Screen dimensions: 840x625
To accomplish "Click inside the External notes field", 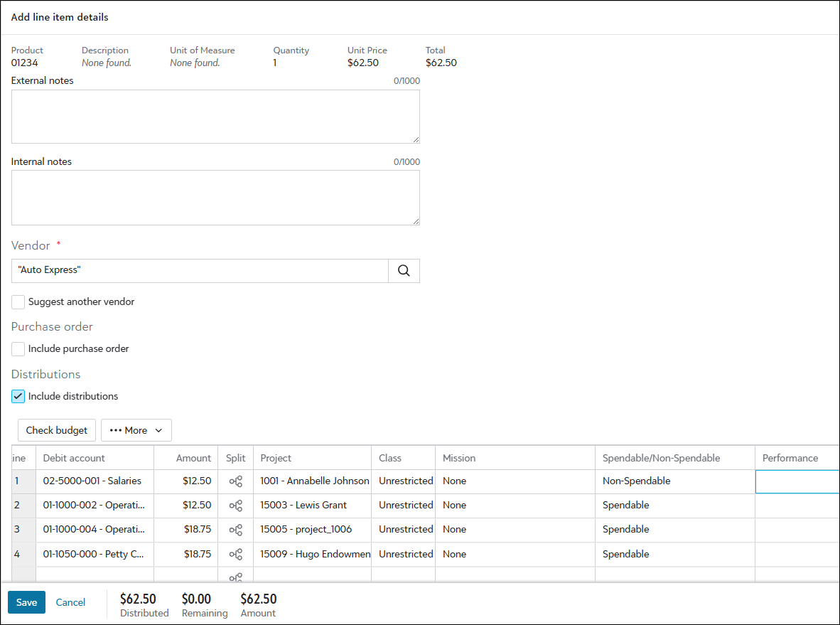I will click(215, 117).
